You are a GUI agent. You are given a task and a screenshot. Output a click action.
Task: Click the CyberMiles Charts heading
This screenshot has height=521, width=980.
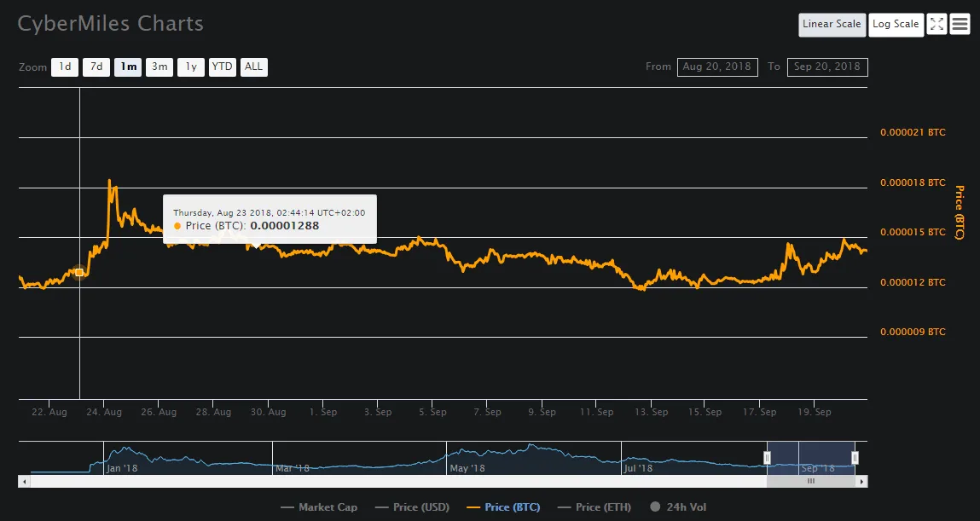[x=111, y=23]
